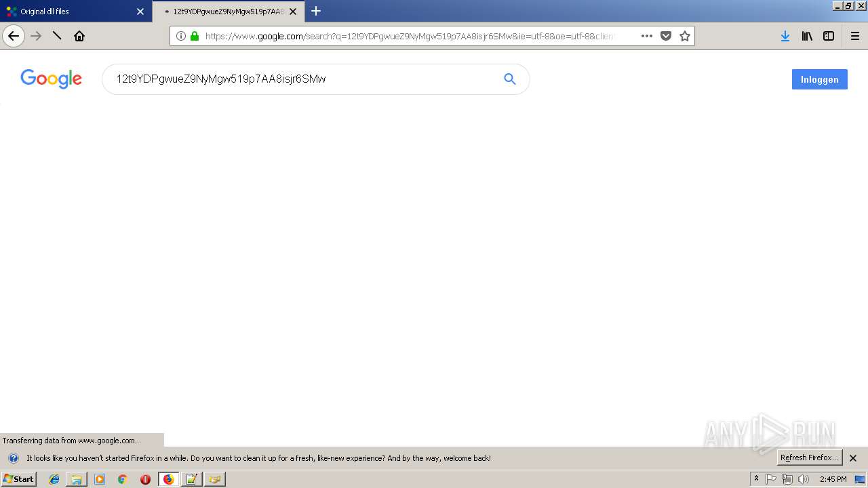Open the page actions three-dot menu
The height and width of the screenshot is (488, 868).
(x=647, y=36)
